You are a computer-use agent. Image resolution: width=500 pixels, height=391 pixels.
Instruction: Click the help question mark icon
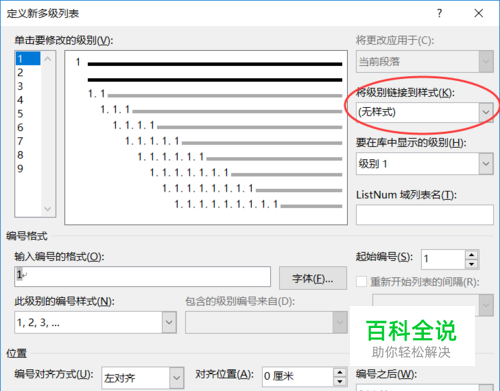pos(439,13)
